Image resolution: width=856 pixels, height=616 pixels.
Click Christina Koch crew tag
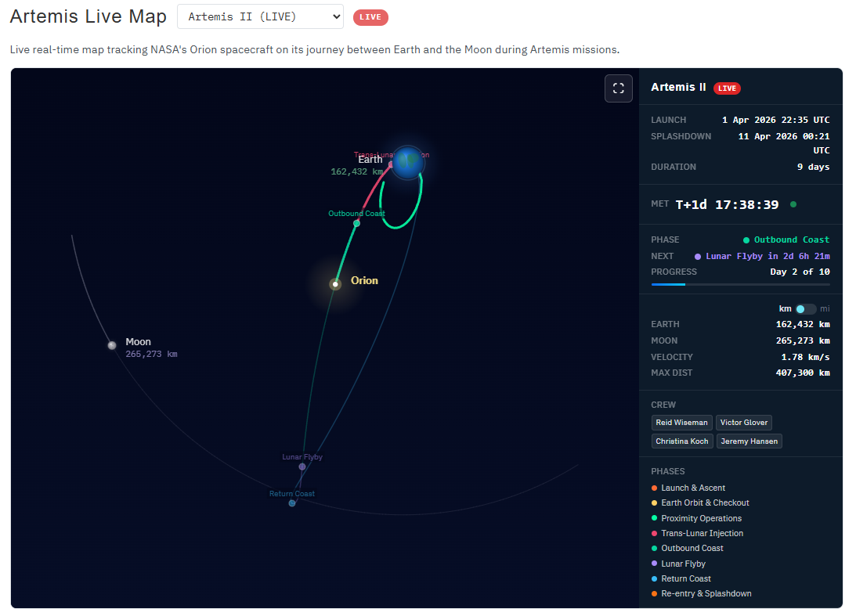coord(681,441)
